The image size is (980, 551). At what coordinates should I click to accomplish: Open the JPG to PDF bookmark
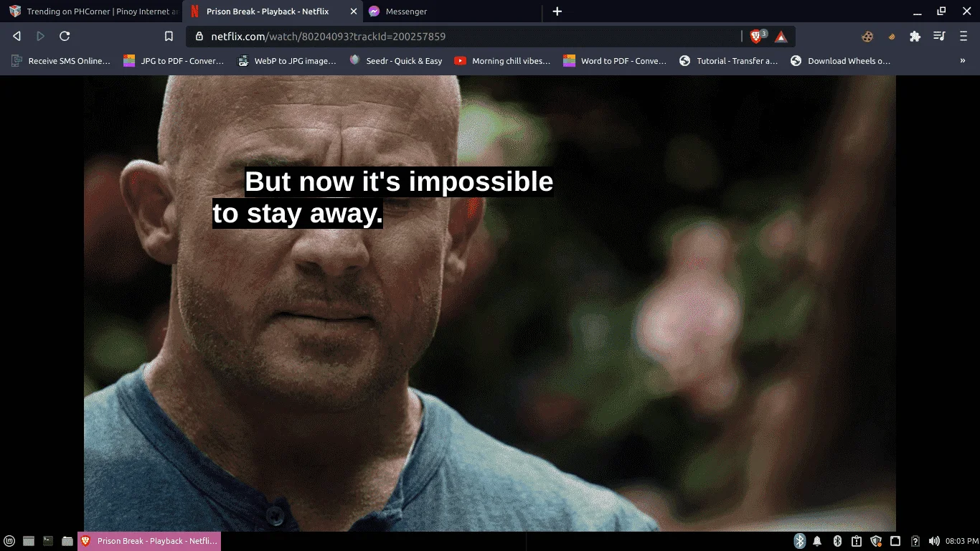tap(174, 61)
